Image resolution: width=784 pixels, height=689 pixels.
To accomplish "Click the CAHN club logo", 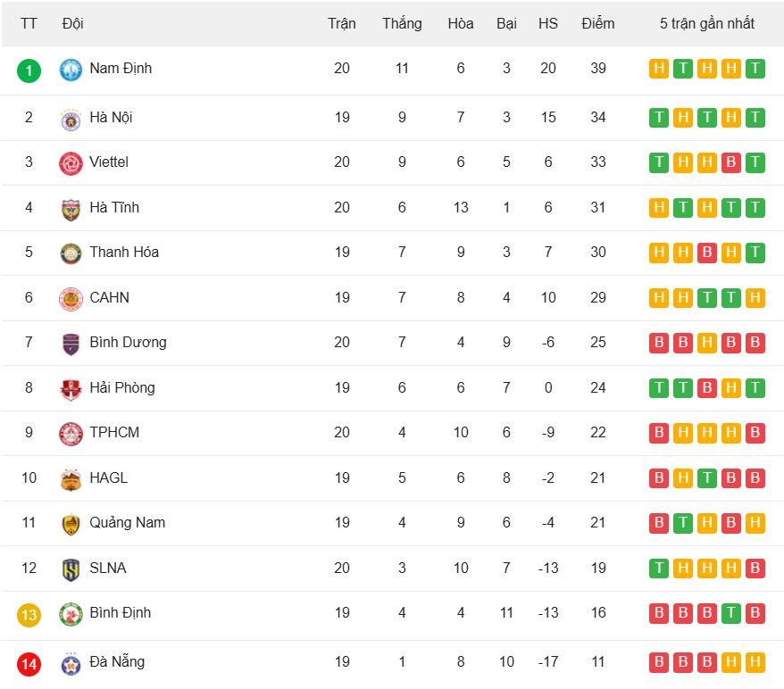I will pyautogui.click(x=71, y=299).
